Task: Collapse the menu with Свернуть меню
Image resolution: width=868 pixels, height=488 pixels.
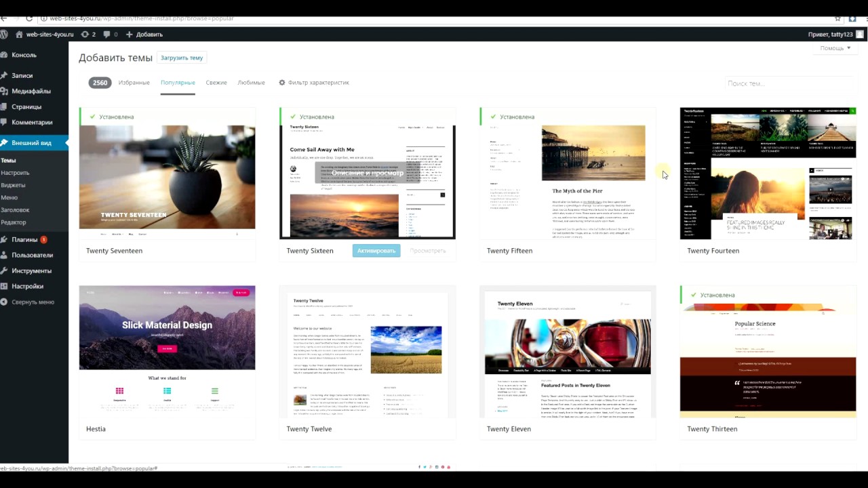Action: [32, 302]
